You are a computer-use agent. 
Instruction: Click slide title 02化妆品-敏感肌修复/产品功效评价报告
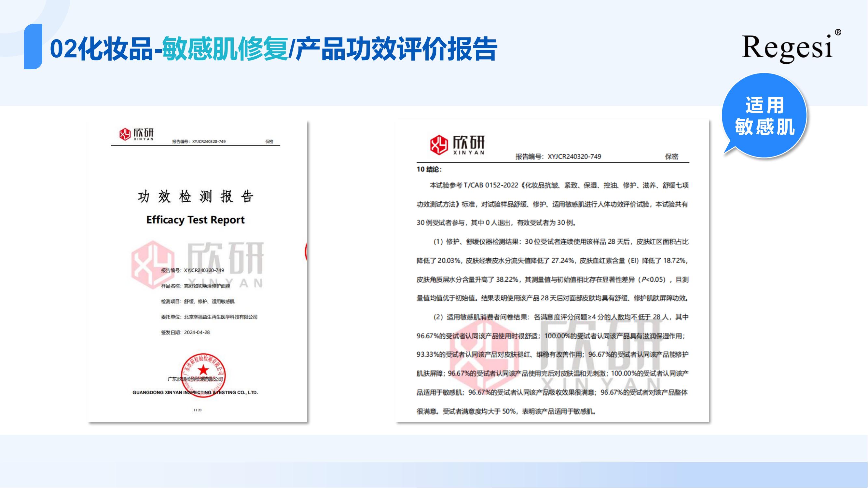click(x=274, y=49)
